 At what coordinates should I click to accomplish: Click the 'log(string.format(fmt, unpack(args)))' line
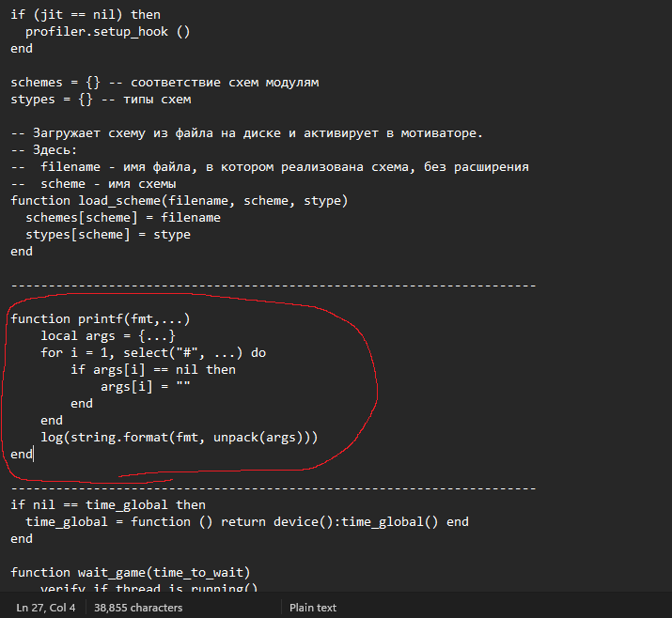(x=180, y=438)
